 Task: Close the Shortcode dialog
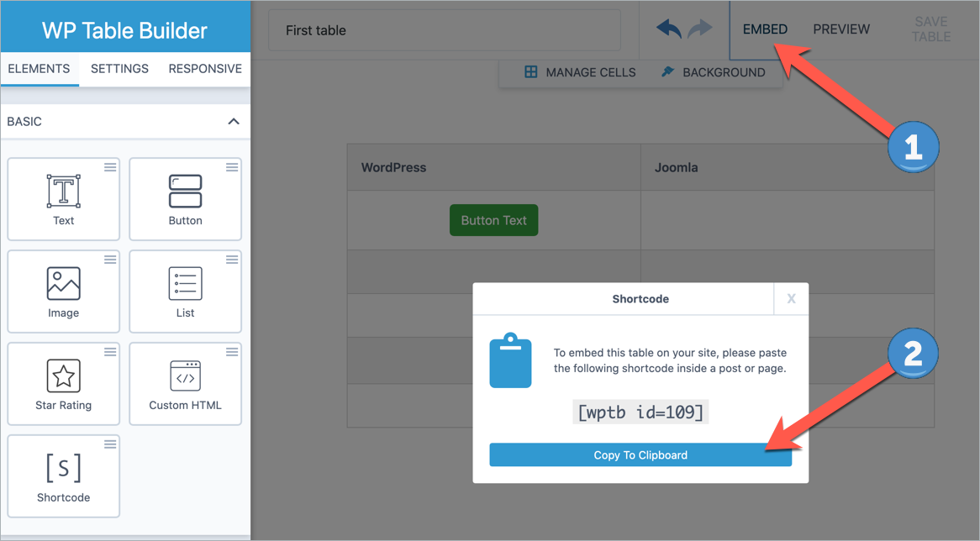tap(790, 299)
